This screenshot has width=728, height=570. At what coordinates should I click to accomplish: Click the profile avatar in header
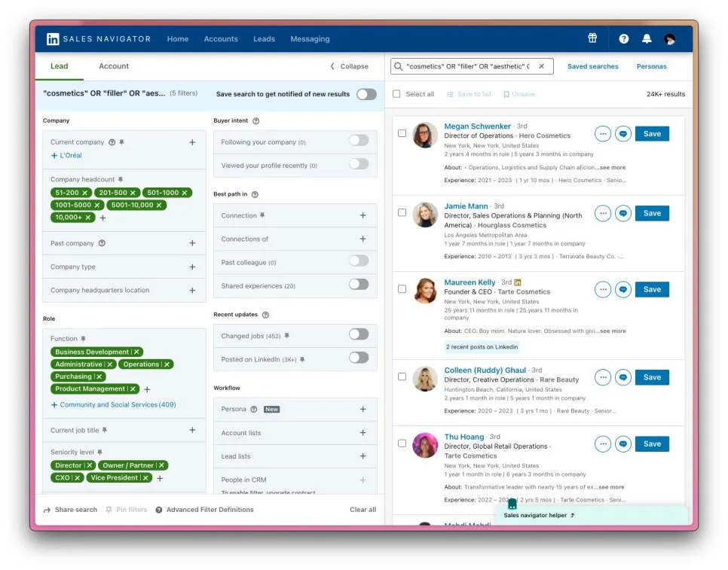click(669, 39)
